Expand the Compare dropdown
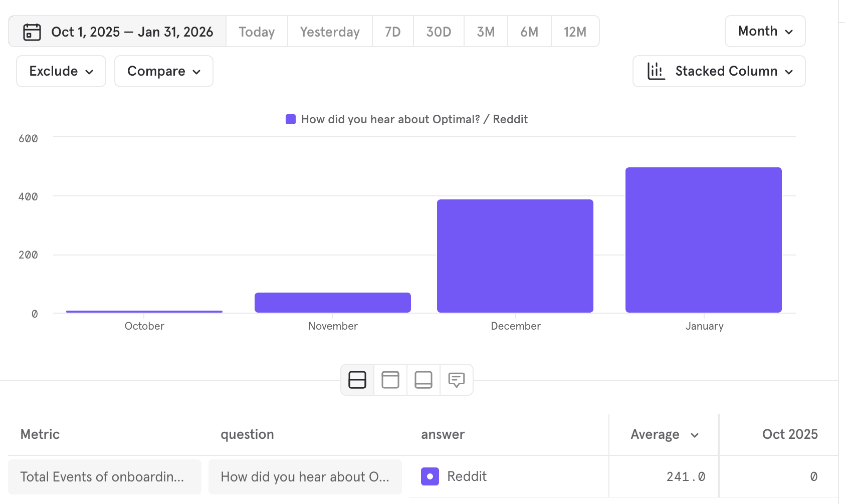This screenshot has height=504, width=845. pyautogui.click(x=164, y=71)
